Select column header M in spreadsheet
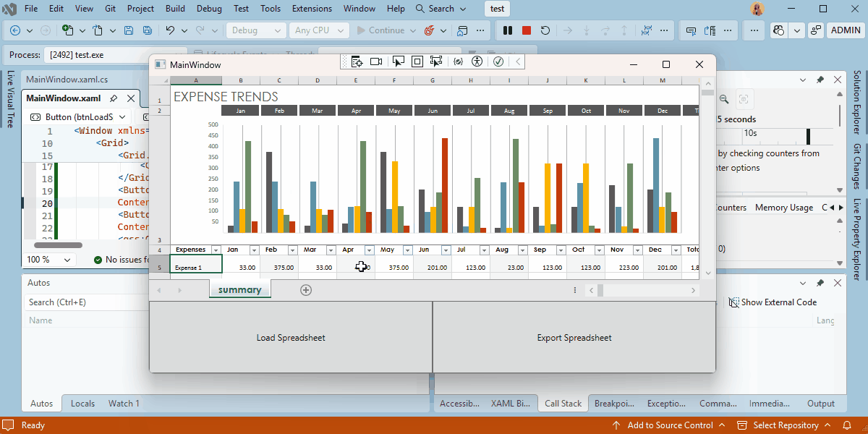 (x=663, y=80)
